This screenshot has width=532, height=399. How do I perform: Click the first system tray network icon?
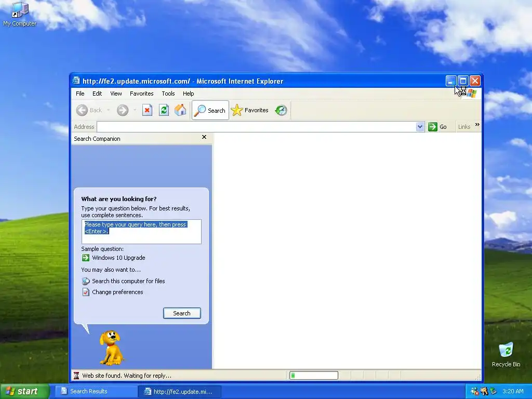(x=475, y=391)
